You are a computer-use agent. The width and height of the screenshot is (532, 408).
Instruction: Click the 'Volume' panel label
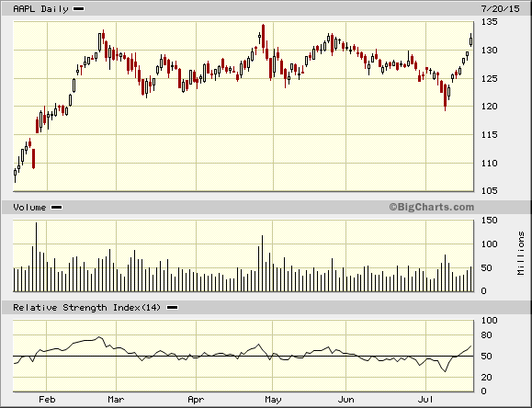[x=29, y=207]
